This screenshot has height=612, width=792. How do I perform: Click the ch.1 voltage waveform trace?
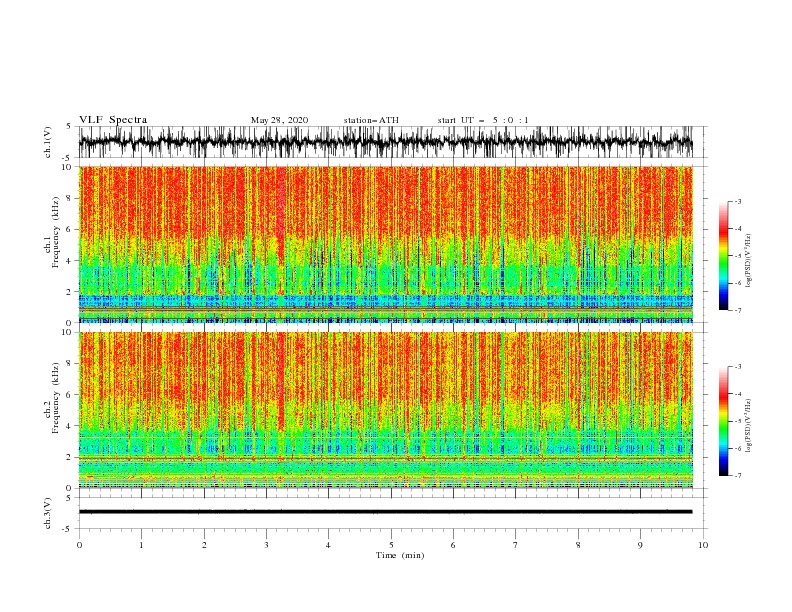click(386, 142)
